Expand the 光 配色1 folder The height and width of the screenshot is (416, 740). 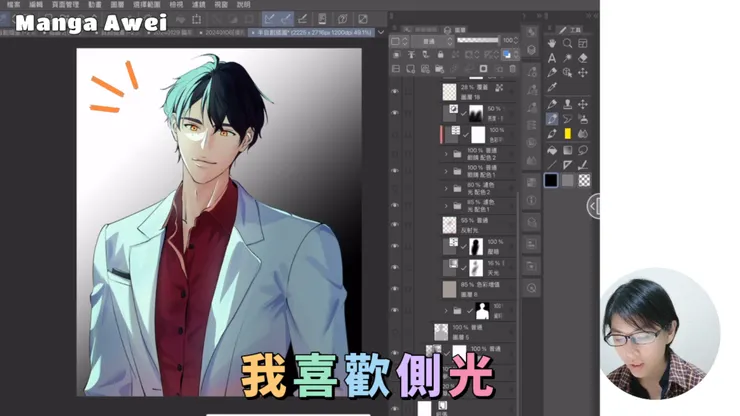[x=446, y=206]
